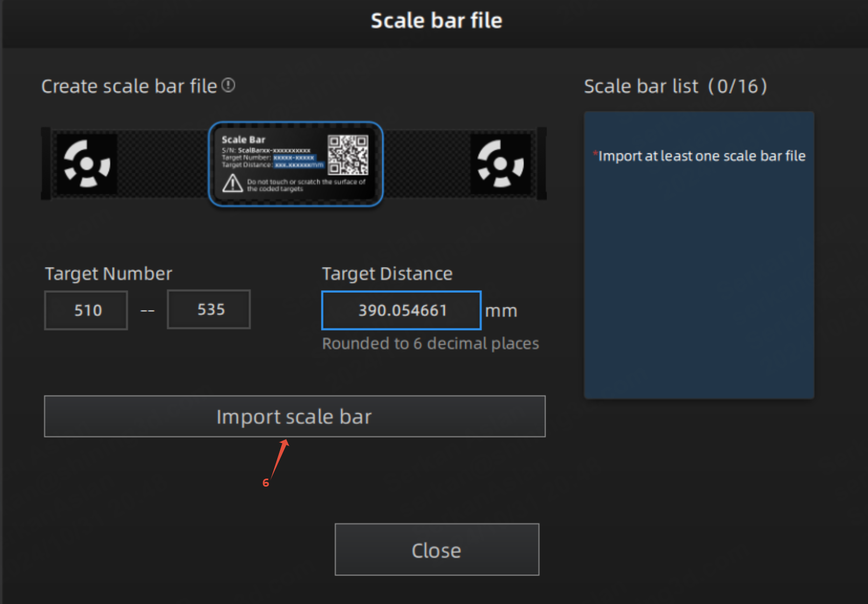Image resolution: width=868 pixels, height=604 pixels.
Task: Click the Target Distance label
Action: point(387,274)
